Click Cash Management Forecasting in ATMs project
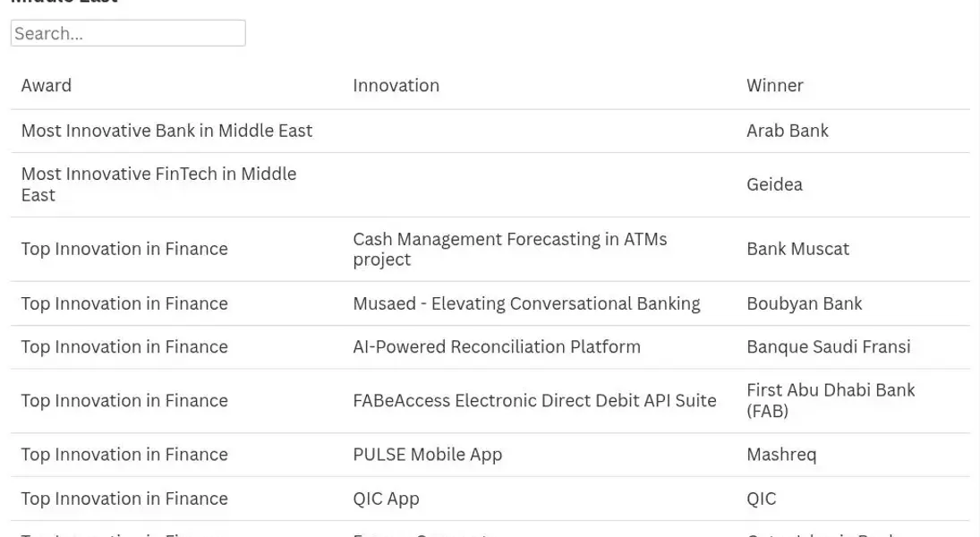980x537 pixels. 510,249
